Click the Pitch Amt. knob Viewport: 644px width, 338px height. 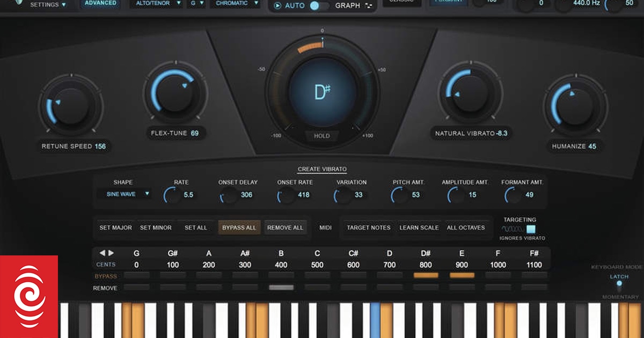(400, 195)
